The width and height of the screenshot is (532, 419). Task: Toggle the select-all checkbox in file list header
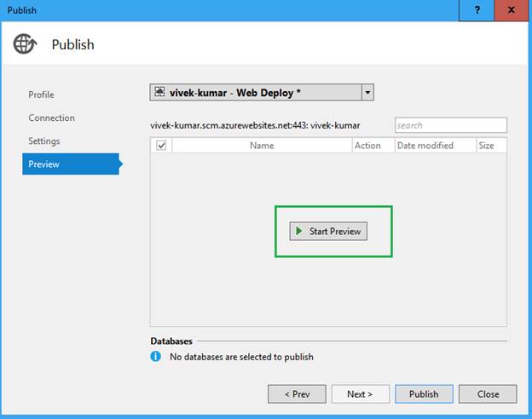(x=161, y=145)
